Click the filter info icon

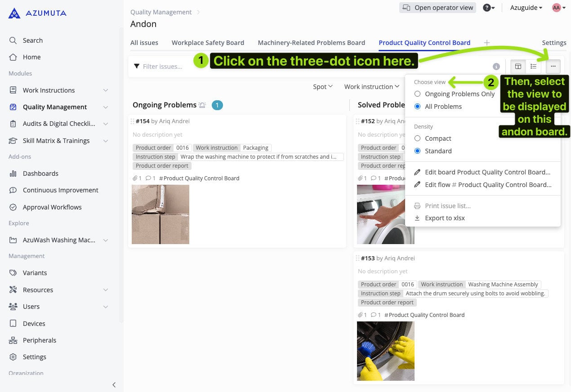coord(496,67)
